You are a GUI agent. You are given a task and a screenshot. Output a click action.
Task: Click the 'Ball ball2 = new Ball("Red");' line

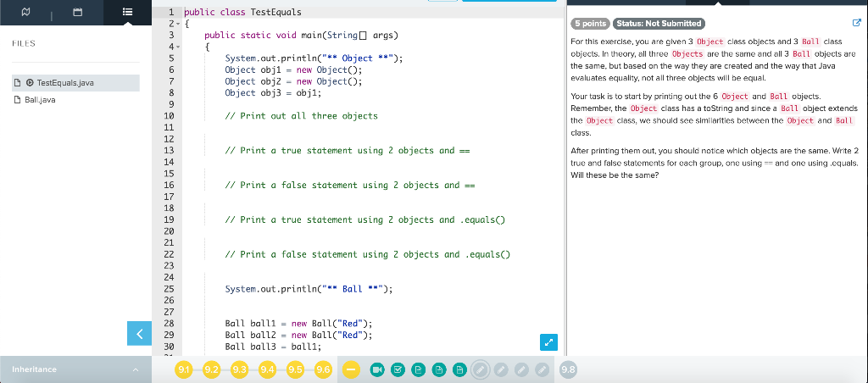click(298, 336)
